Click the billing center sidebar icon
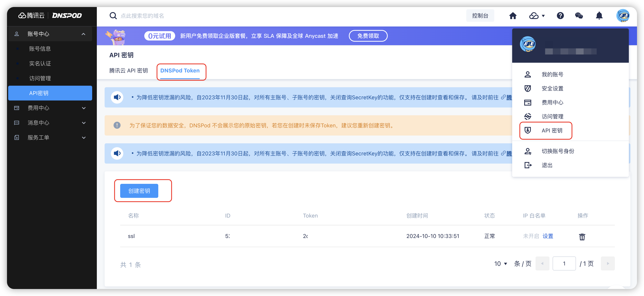Screen dimensions: 644x296 (17, 108)
